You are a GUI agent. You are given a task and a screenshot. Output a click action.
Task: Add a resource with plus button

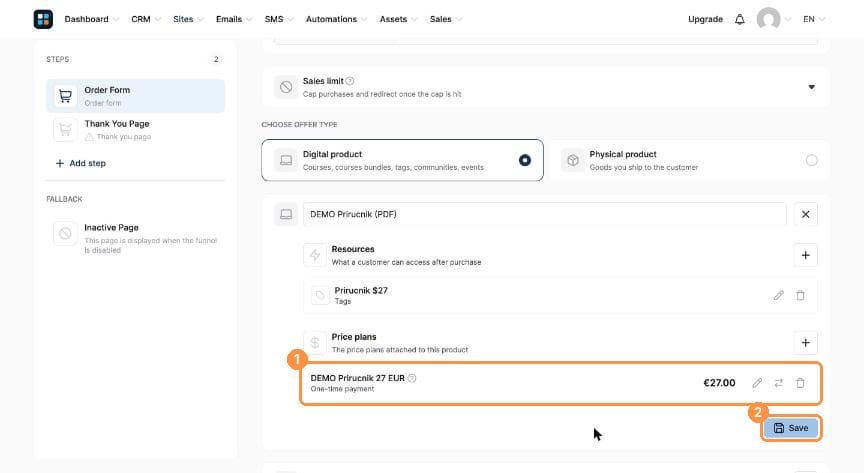click(806, 255)
